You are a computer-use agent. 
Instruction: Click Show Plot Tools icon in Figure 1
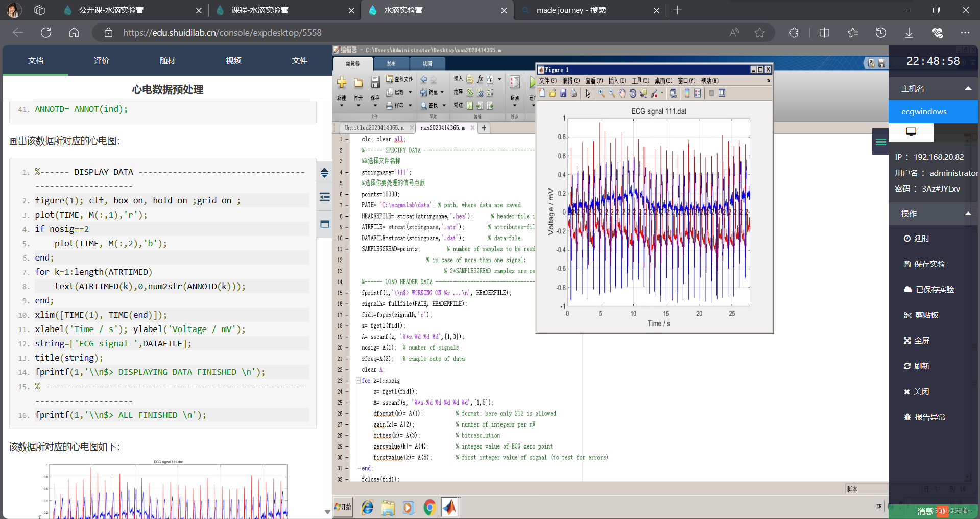722,93
